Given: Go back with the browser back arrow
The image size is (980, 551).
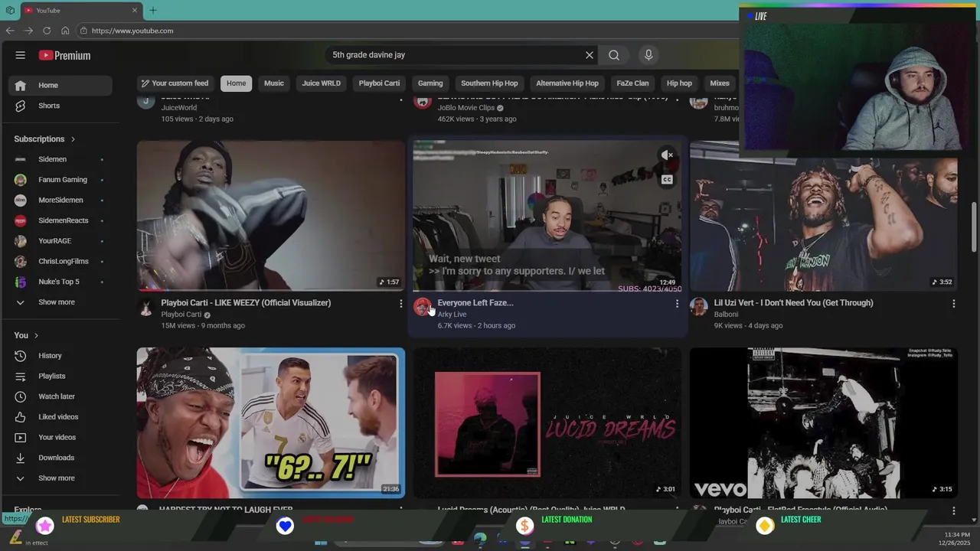Looking at the screenshot, I should 10,31.
